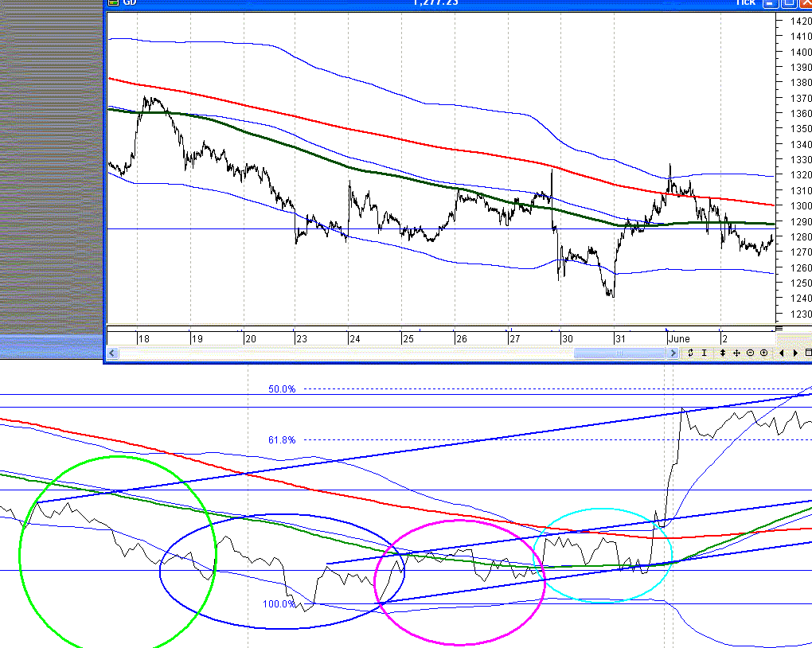Minimize the GD chart window

coord(771,2)
